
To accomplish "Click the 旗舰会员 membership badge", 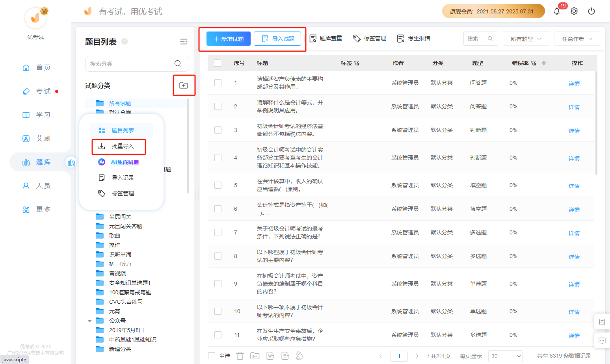I will click(x=493, y=11).
